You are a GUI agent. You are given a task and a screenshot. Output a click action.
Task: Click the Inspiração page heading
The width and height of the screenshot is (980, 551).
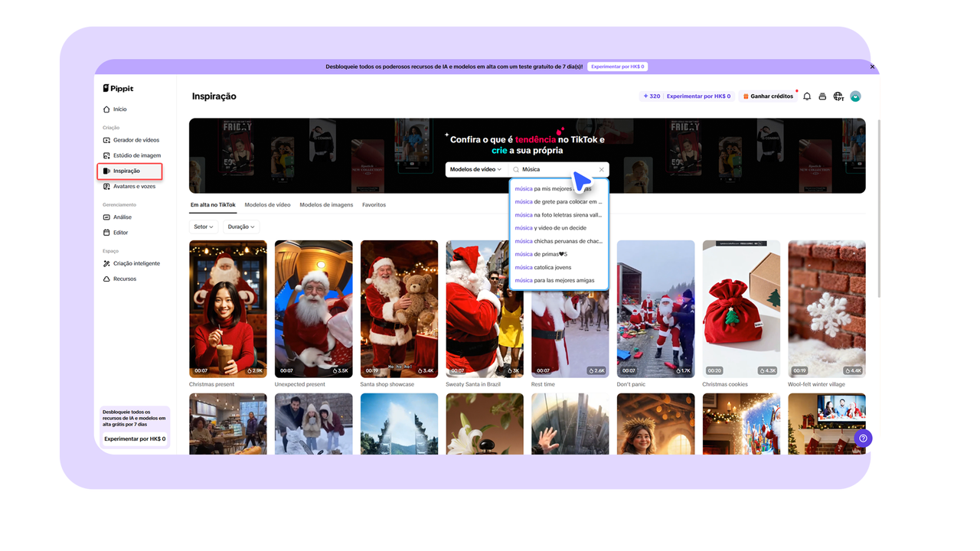point(214,96)
